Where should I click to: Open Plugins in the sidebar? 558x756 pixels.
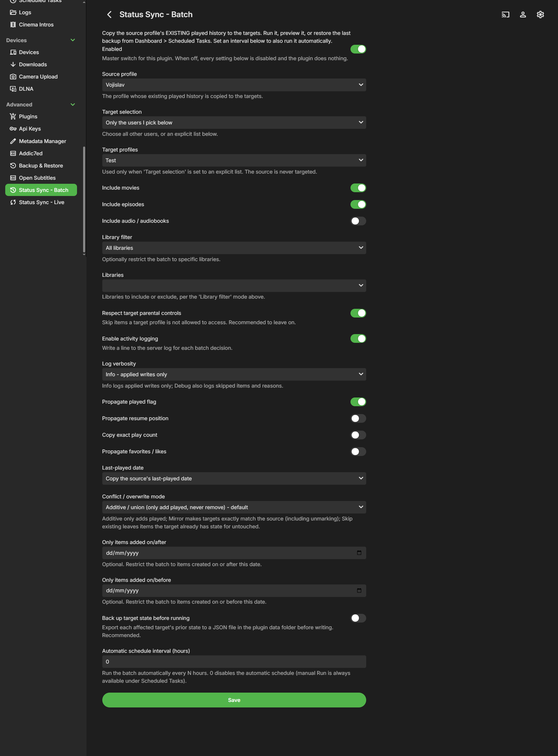click(x=41, y=117)
